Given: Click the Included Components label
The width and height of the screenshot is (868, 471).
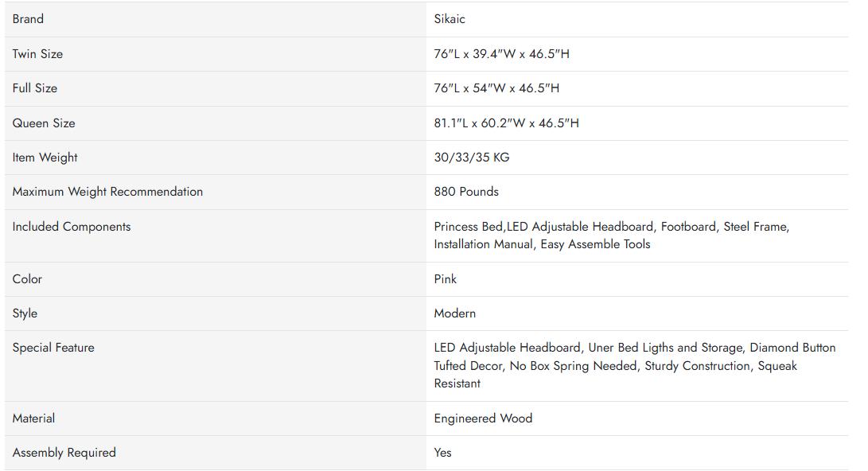Looking at the screenshot, I should coord(71,227).
